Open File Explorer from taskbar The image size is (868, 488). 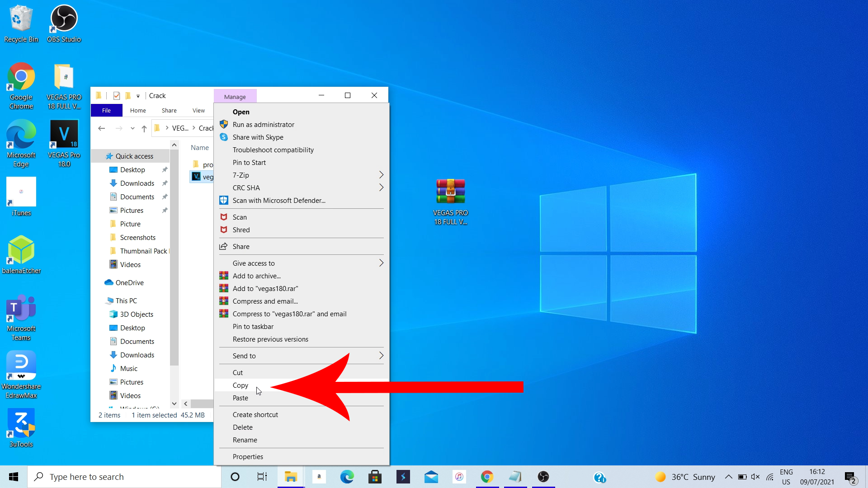291,477
